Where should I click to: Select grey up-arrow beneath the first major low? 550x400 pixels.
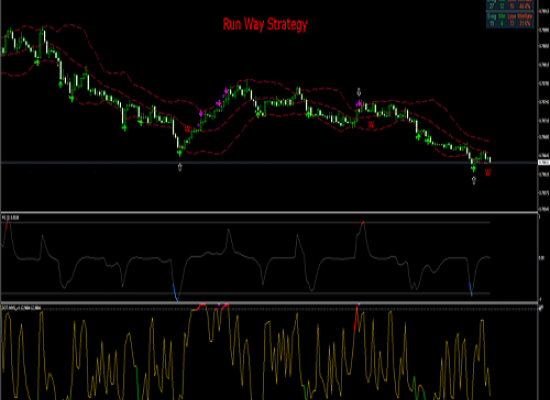pos(180,167)
